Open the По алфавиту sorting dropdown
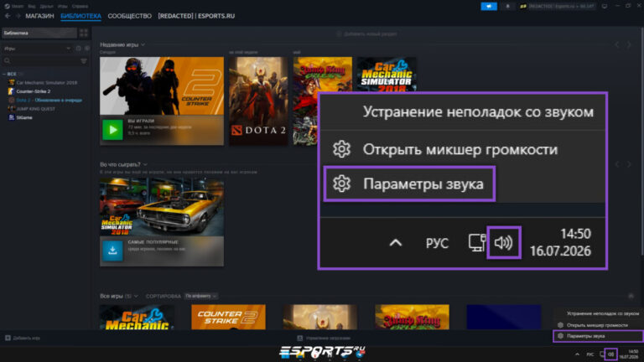The width and height of the screenshot is (644, 362). pyautogui.click(x=201, y=296)
